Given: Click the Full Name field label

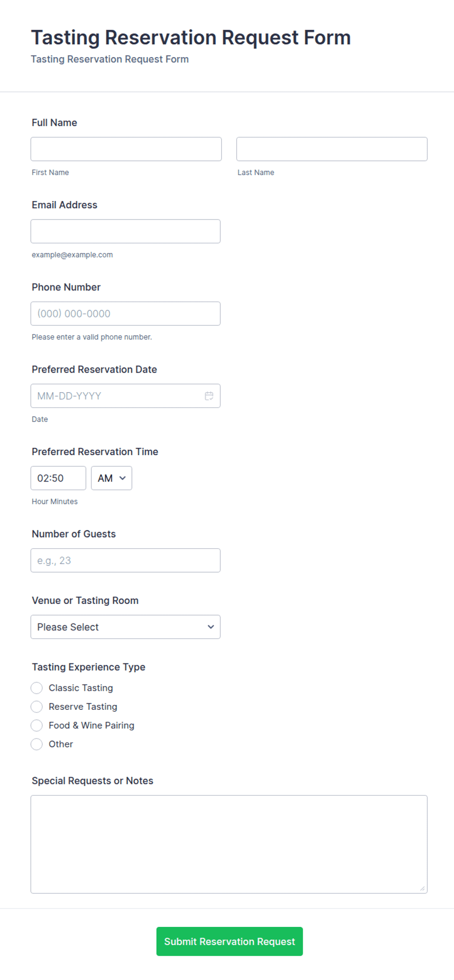Looking at the screenshot, I should (x=54, y=122).
